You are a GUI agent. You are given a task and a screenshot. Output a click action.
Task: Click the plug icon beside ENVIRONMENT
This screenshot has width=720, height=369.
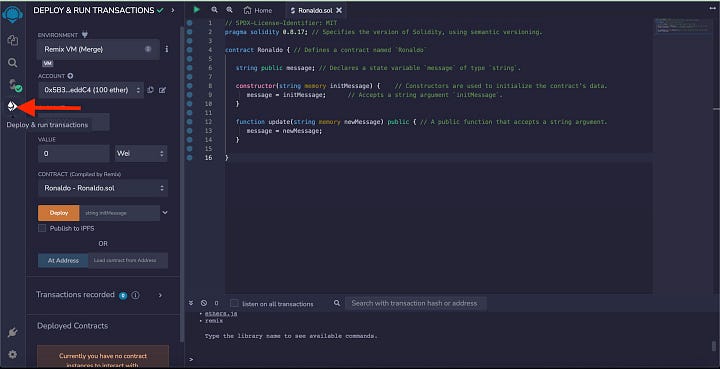coord(84,35)
